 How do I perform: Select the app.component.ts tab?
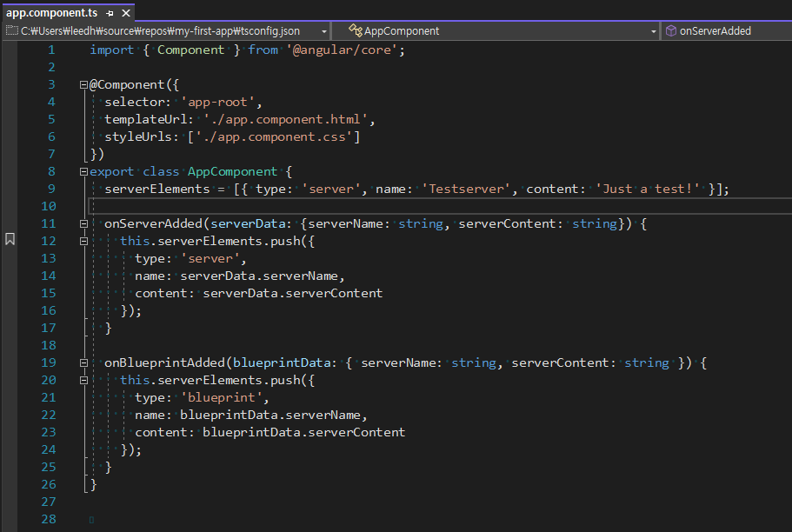[x=52, y=12]
